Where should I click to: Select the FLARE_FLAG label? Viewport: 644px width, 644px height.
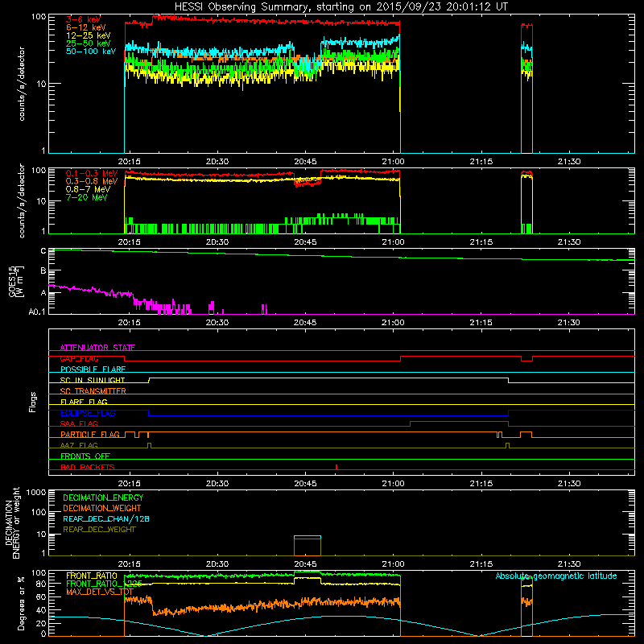tap(84, 402)
